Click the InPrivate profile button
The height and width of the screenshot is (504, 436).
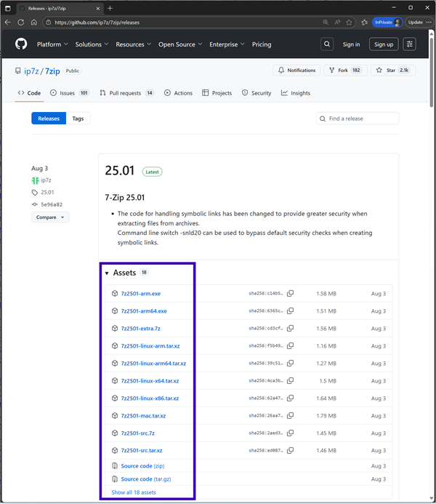point(387,22)
